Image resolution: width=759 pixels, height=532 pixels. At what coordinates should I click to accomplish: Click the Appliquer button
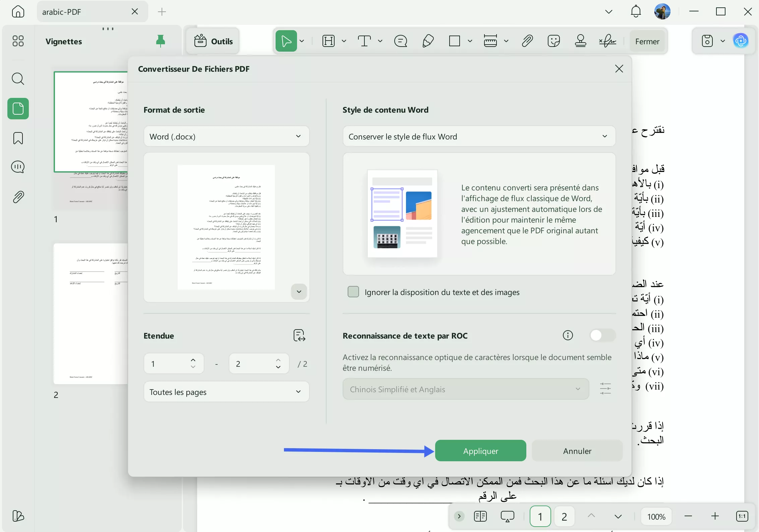480,451
